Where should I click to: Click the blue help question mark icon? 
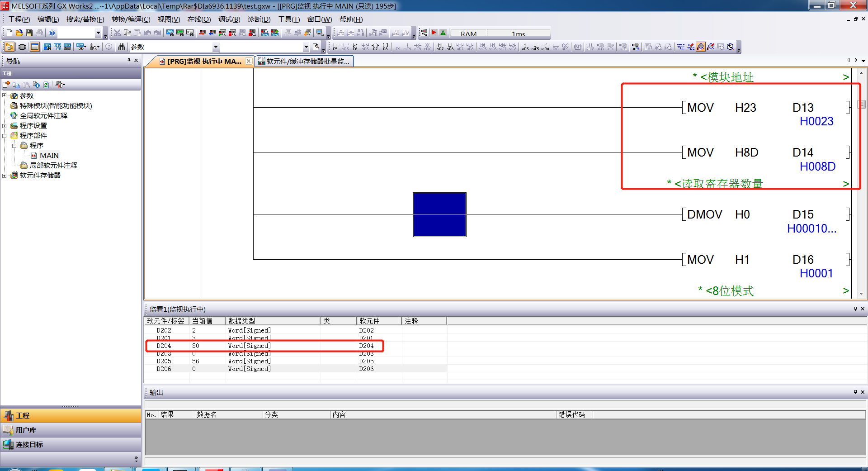[52, 33]
